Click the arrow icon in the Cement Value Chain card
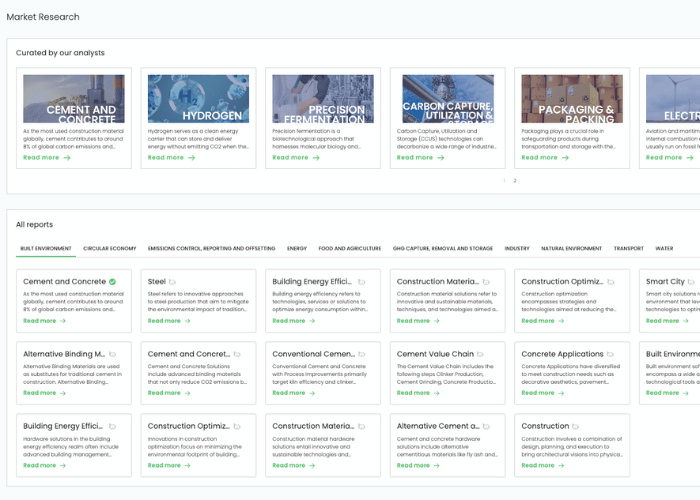Viewport: 700px width, 500px height. (437, 393)
